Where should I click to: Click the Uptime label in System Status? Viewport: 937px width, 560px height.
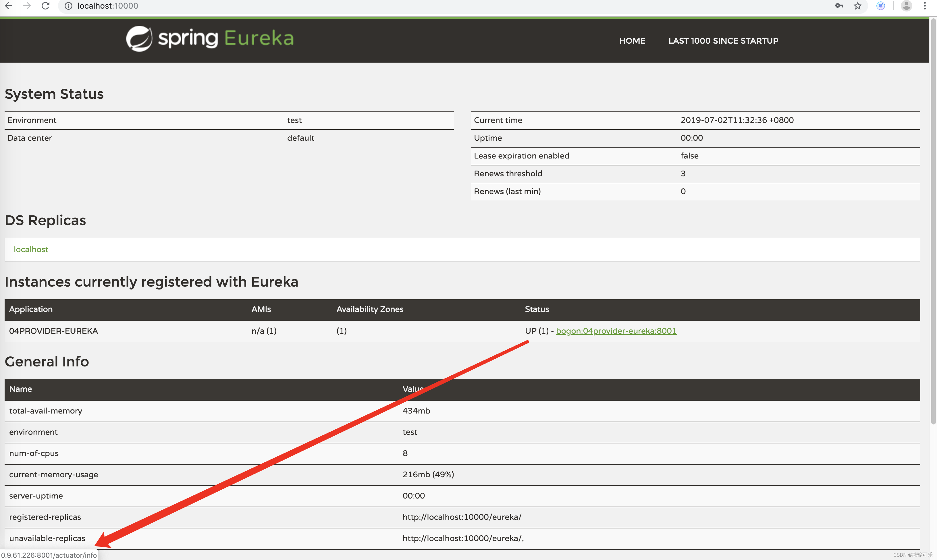[487, 138]
